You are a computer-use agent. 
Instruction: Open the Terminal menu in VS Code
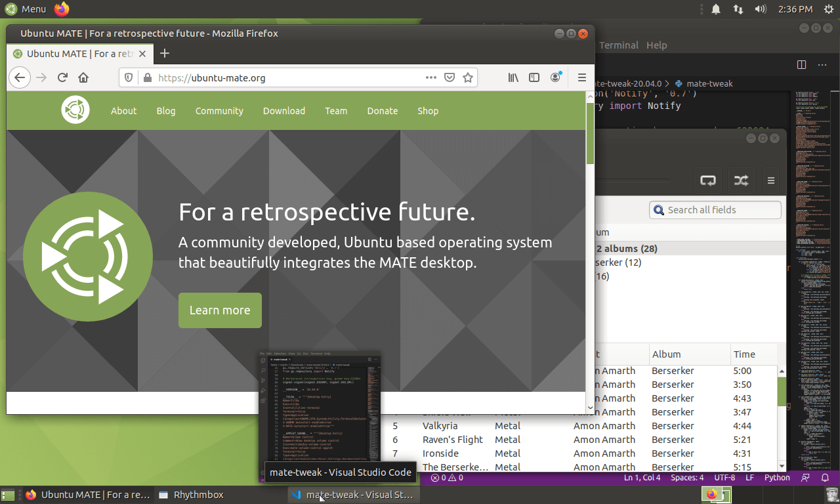pyautogui.click(x=618, y=45)
